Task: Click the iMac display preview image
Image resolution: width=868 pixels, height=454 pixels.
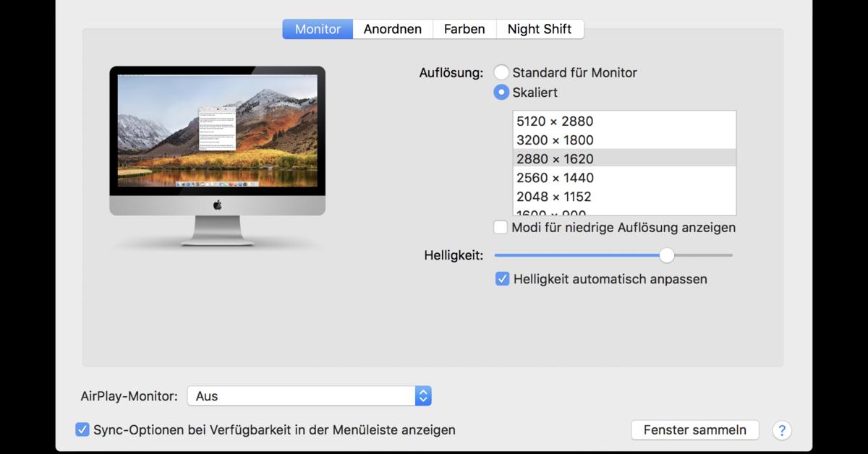Action: 217,156
